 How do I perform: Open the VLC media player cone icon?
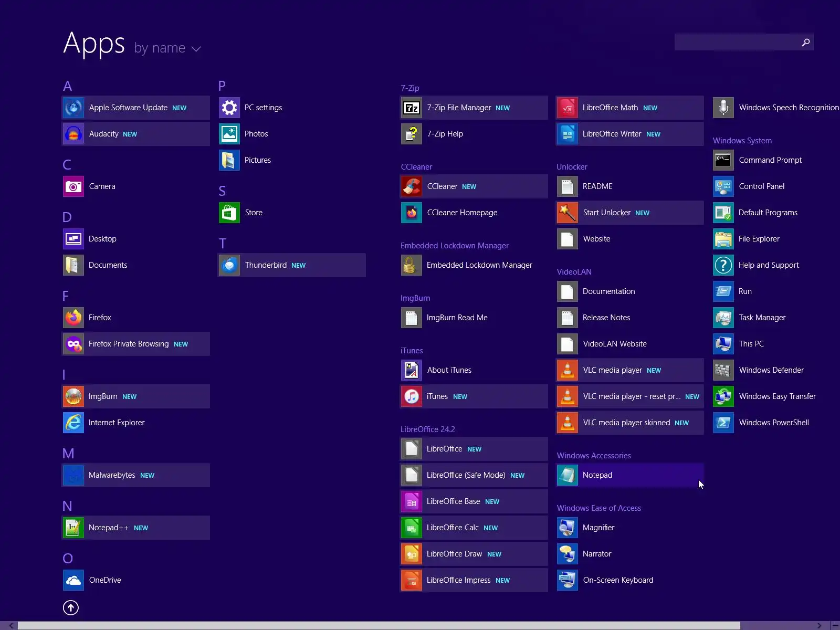tap(568, 370)
